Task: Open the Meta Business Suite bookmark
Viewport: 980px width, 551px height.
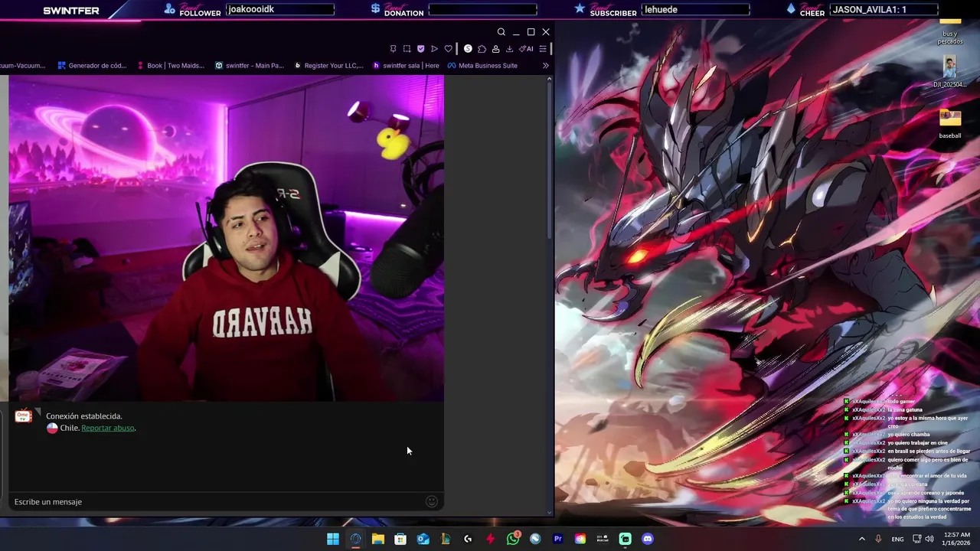Action: click(482, 66)
